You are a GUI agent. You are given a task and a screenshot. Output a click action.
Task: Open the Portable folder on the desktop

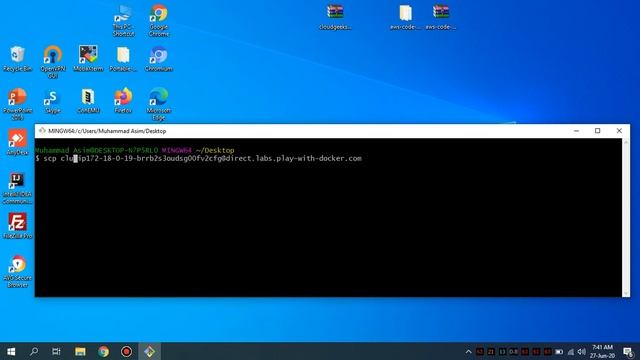point(123,59)
